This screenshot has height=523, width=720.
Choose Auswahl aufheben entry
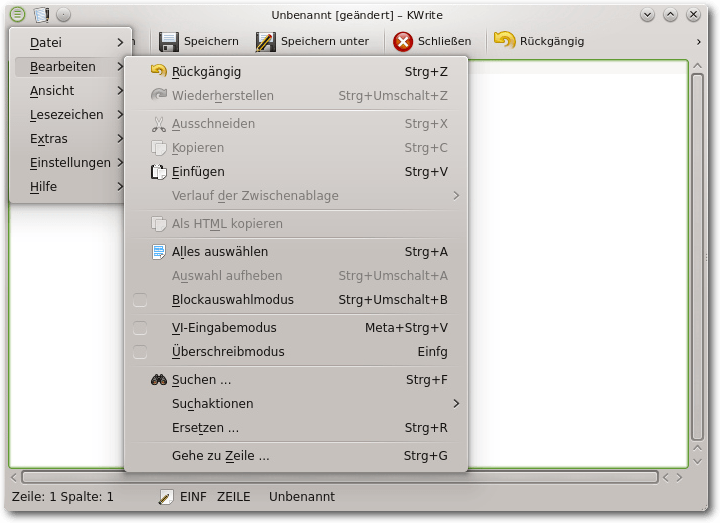296,276
